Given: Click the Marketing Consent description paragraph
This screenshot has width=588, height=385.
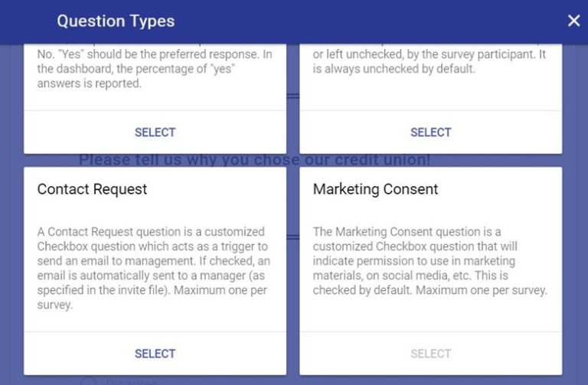Looking at the screenshot, I should (430, 261).
